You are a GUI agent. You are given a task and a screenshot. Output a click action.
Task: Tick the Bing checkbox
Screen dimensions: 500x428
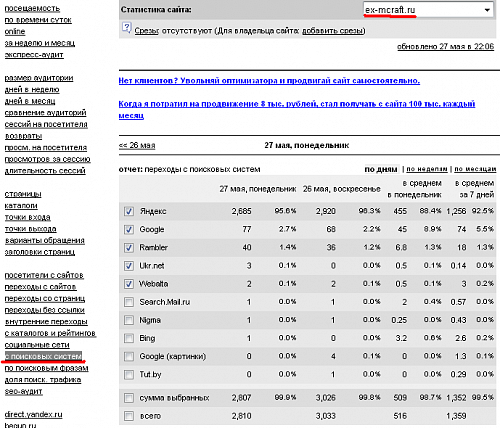pos(129,338)
